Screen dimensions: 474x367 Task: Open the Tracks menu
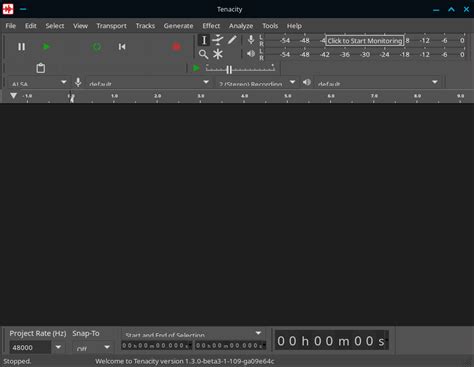click(x=145, y=26)
